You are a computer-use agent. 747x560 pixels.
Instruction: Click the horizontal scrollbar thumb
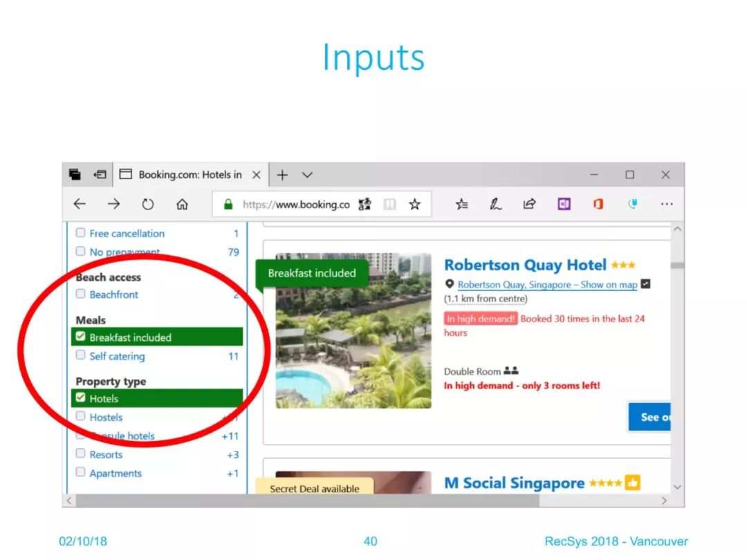click(308, 501)
